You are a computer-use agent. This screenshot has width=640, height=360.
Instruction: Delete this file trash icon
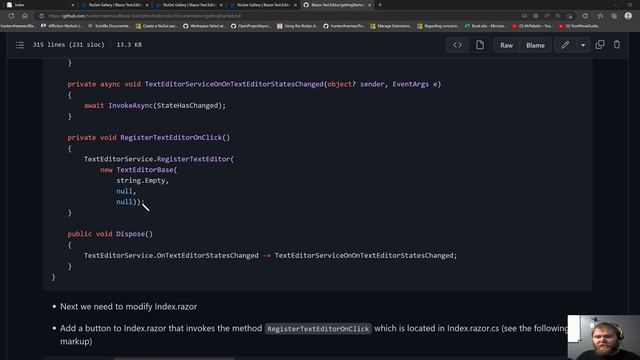click(x=617, y=44)
